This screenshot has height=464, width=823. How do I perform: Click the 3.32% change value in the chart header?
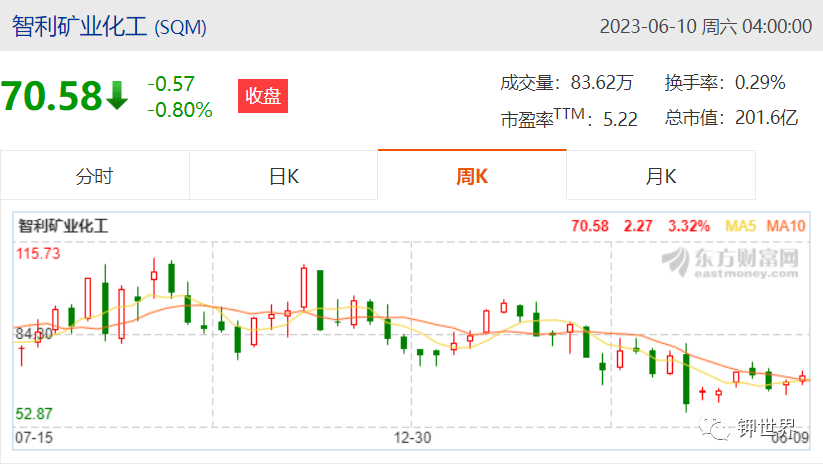[689, 226]
